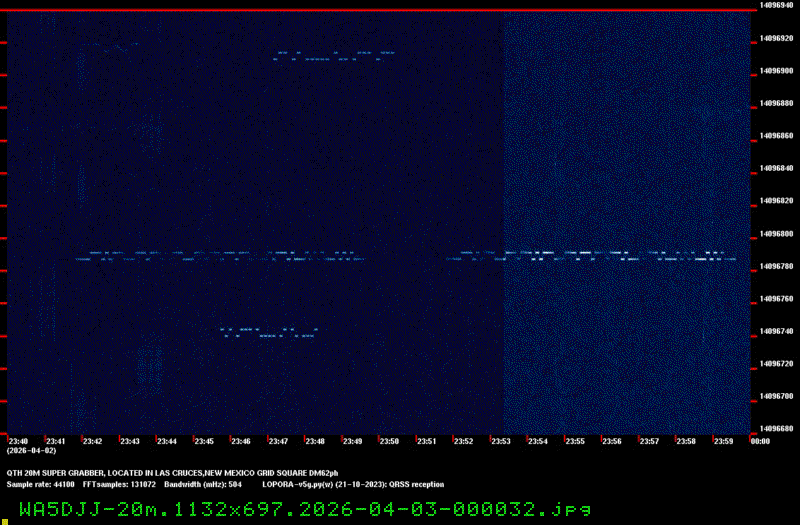Select the 14096900 frequency scale label
The width and height of the screenshot is (800, 525).
pos(776,71)
